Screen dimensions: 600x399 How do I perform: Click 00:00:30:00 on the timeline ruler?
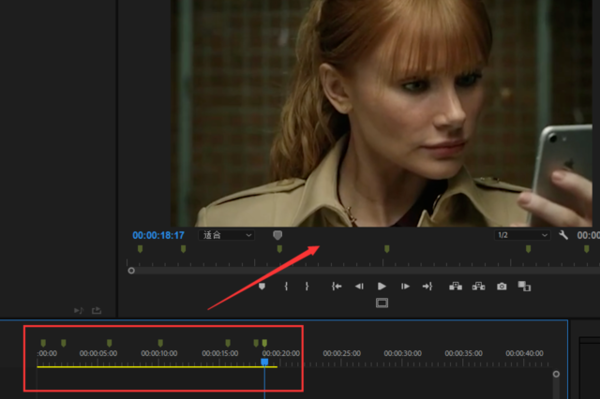pyautogui.click(x=403, y=353)
